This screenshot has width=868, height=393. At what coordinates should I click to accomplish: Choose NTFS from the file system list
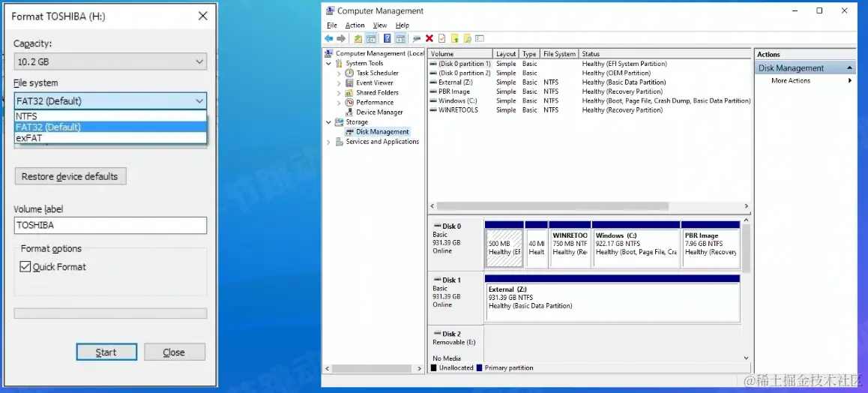pyautogui.click(x=111, y=116)
